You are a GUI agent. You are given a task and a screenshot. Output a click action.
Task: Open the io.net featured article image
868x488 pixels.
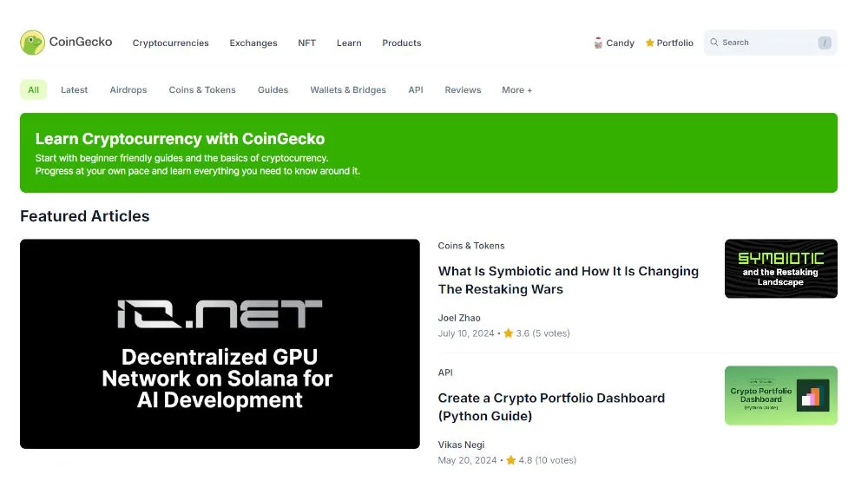220,344
